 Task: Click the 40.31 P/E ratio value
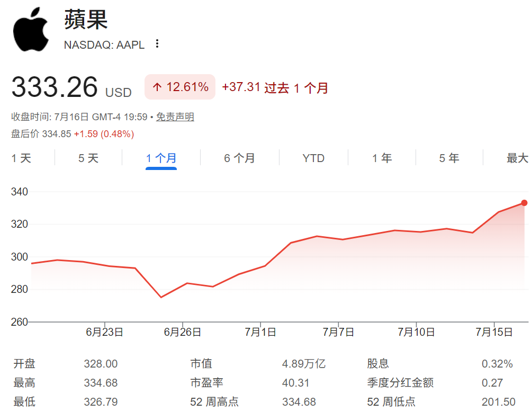[295, 383]
